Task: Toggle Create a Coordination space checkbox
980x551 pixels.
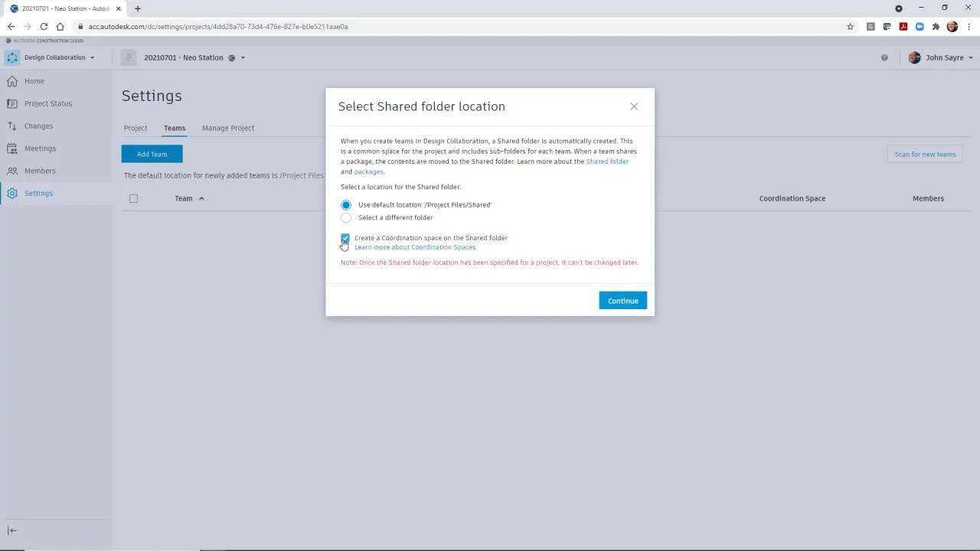Action: (x=345, y=238)
